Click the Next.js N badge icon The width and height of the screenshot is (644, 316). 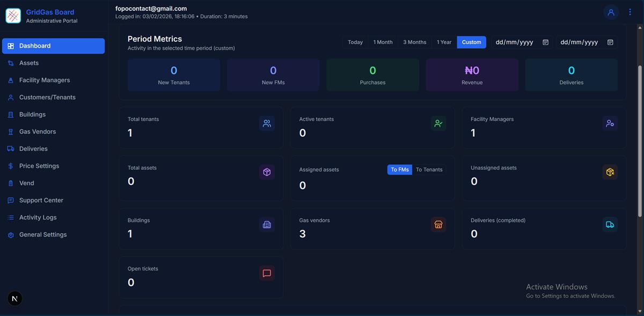point(15,298)
